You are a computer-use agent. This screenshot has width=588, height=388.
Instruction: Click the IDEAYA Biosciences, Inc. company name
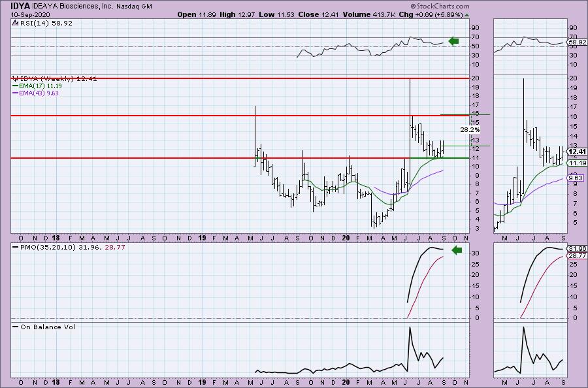tap(72, 7)
